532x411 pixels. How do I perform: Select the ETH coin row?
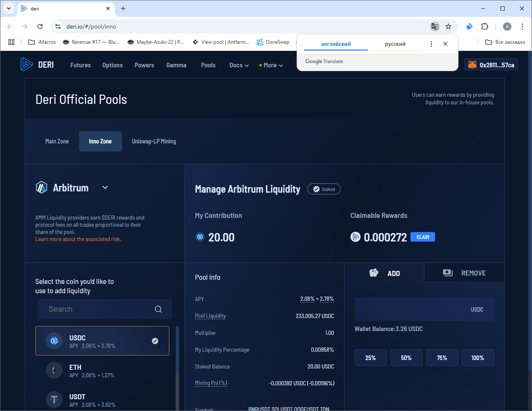[x=102, y=371]
